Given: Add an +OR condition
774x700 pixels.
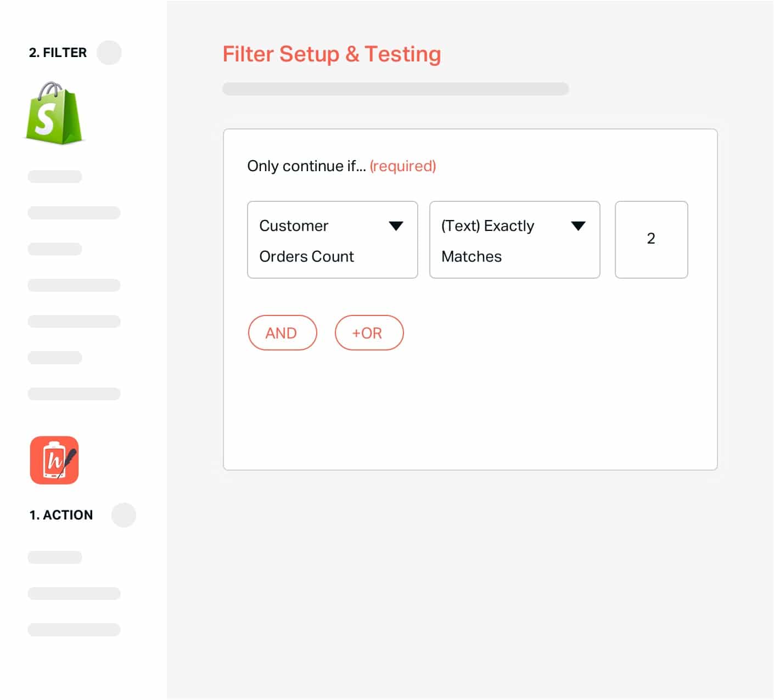Looking at the screenshot, I should [369, 333].
